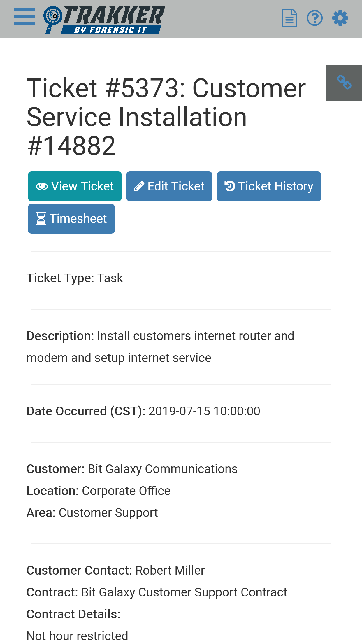
Task: Click the Not hour restricted text
Action: (77, 636)
